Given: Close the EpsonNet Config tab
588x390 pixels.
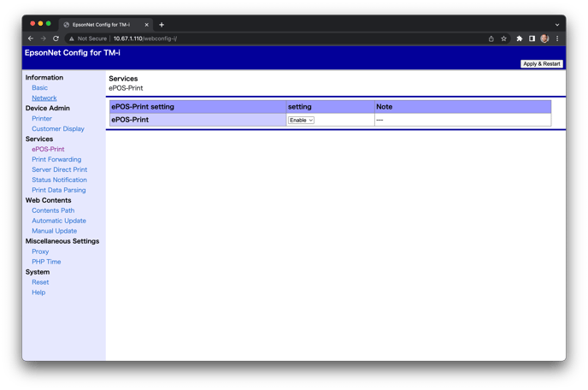Looking at the screenshot, I should (x=147, y=25).
